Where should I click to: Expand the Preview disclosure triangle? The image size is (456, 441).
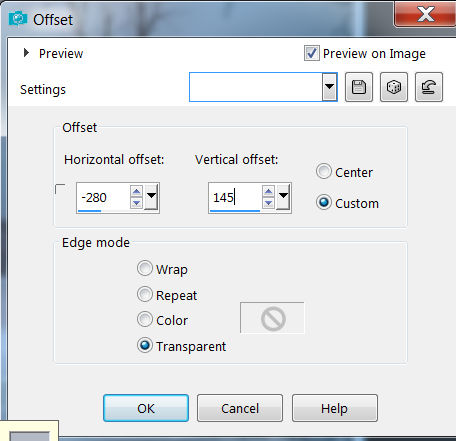click(26, 53)
